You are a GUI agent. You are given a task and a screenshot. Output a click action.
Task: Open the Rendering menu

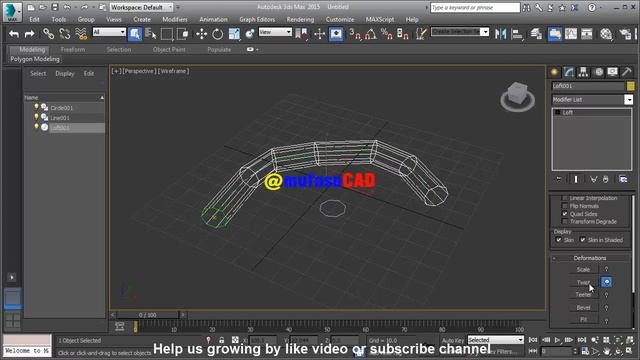click(x=300, y=19)
